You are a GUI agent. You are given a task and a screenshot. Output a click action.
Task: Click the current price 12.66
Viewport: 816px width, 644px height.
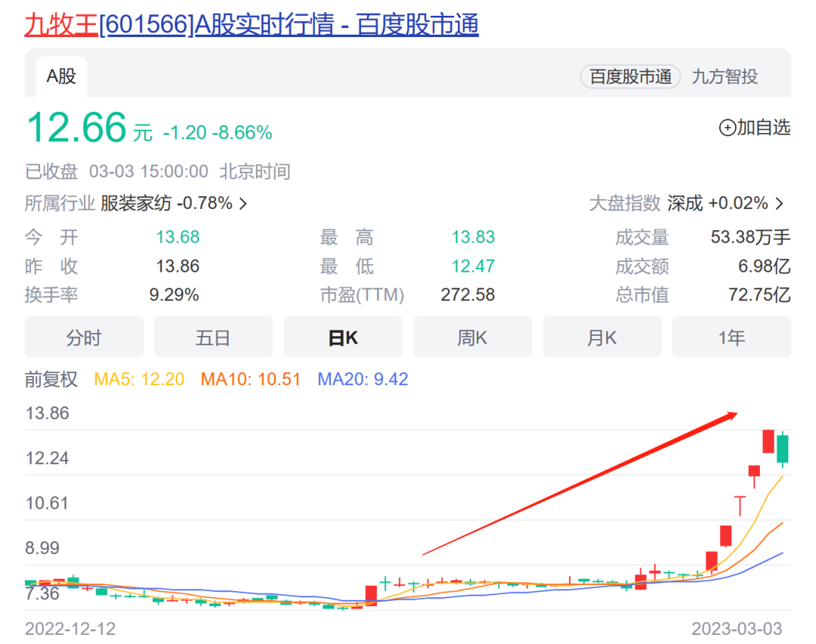[76, 127]
